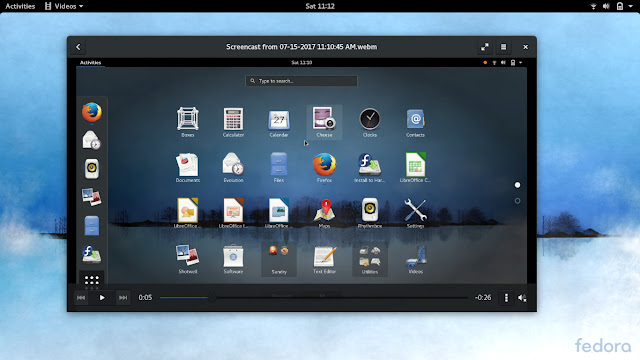This screenshot has width=640, height=360.
Task: Skip to the previous video
Action: point(81,298)
